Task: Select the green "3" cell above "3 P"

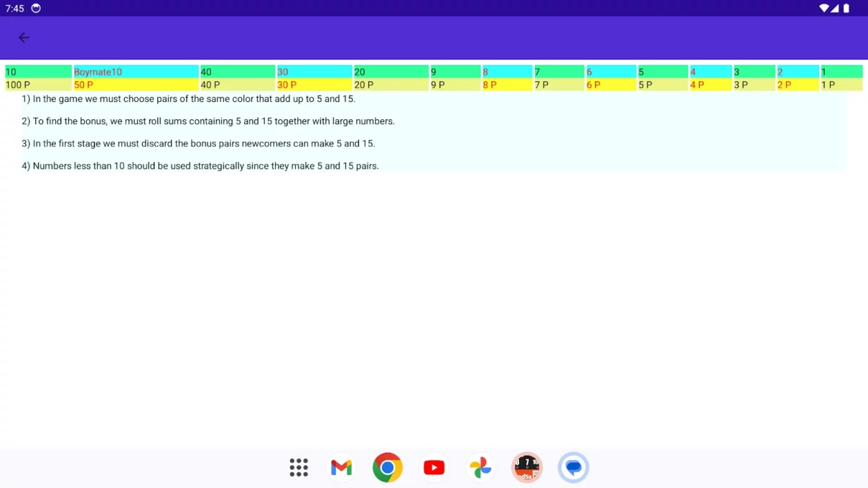Action: pyautogui.click(x=755, y=72)
